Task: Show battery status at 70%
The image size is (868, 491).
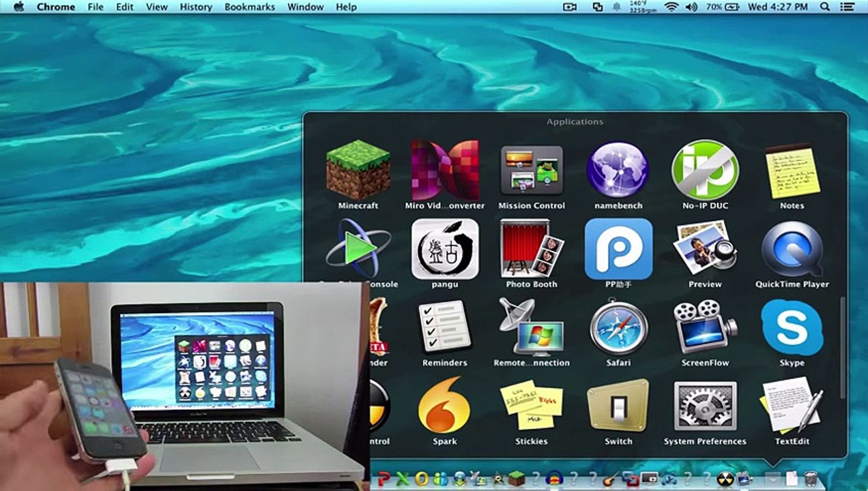Action: coord(723,7)
